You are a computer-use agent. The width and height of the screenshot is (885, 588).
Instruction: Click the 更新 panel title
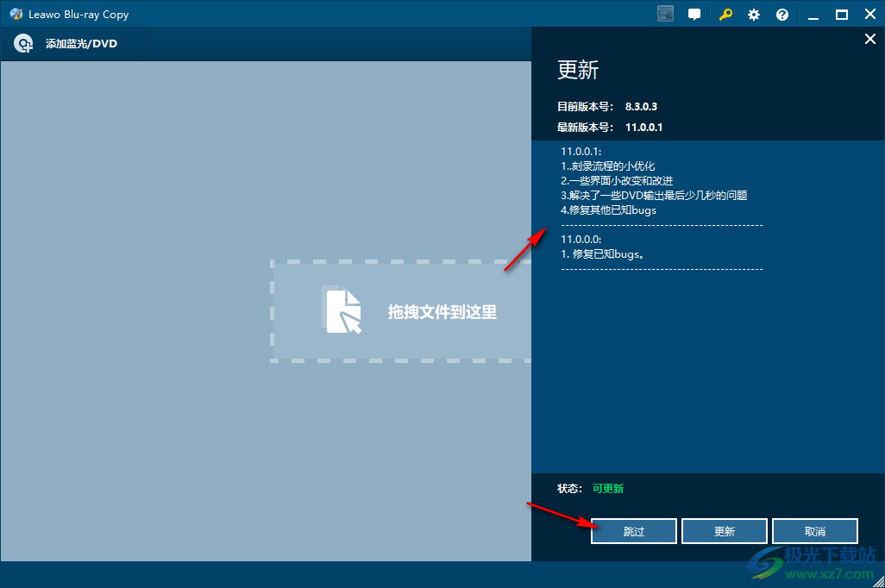point(578,70)
